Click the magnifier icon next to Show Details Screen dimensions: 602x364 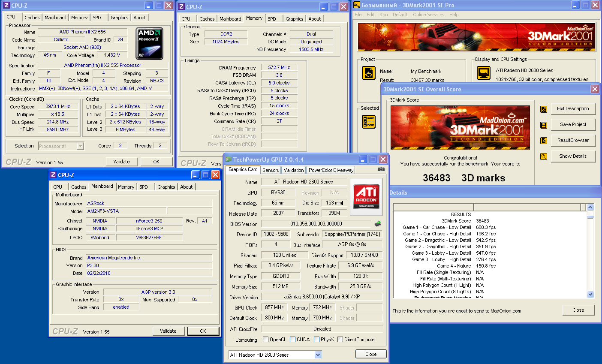click(544, 156)
